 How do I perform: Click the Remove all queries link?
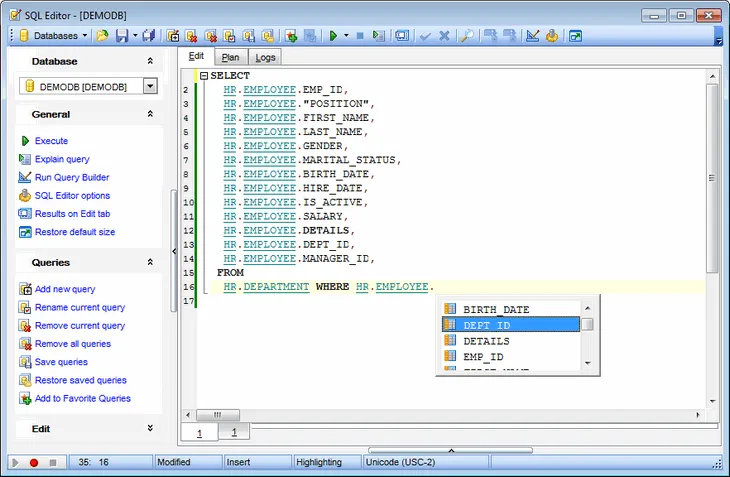click(x=73, y=343)
